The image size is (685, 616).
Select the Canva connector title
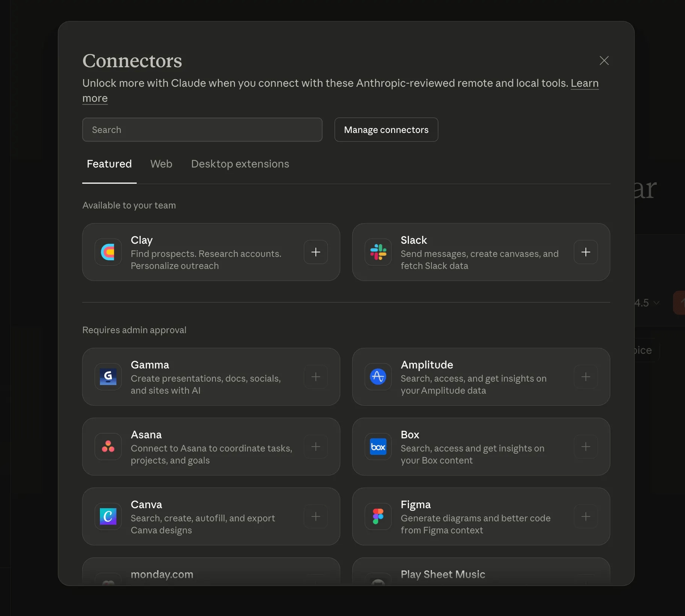[x=146, y=504]
